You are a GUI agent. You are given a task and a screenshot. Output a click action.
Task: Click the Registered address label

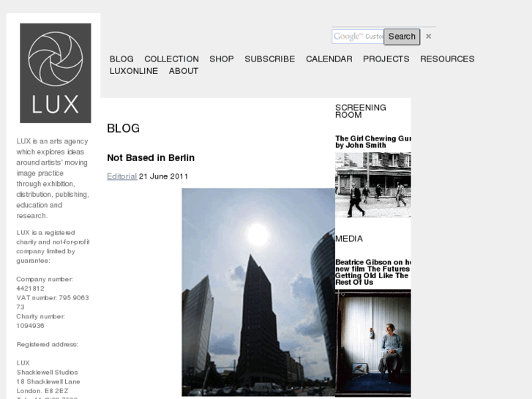click(x=47, y=345)
